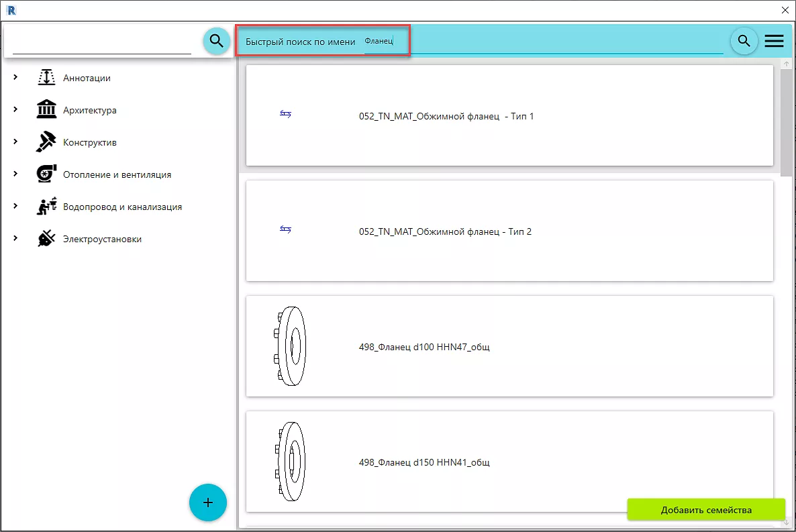Click the Architecture building icon

(x=46, y=110)
